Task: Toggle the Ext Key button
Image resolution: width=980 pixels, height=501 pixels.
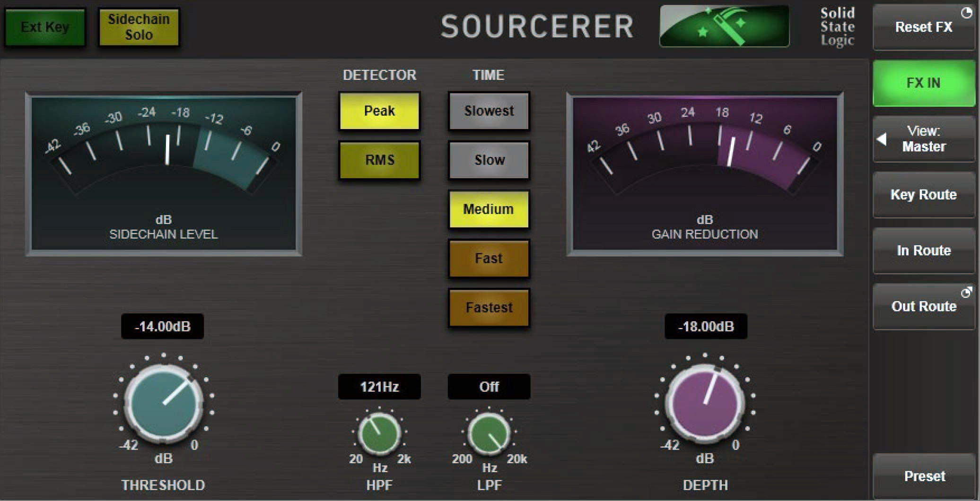Action: (x=45, y=27)
